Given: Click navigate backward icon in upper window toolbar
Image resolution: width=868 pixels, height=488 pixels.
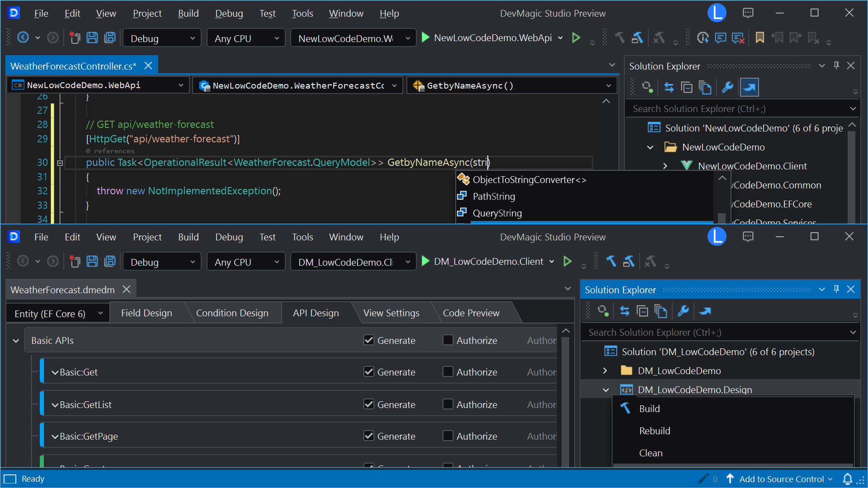Looking at the screenshot, I should [23, 38].
